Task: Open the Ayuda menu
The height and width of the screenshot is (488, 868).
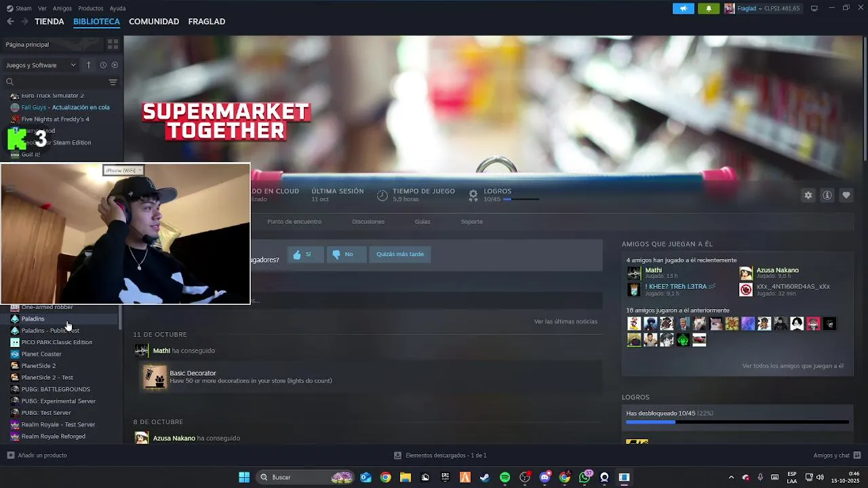Action: pyautogui.click(x=118, y=8)
